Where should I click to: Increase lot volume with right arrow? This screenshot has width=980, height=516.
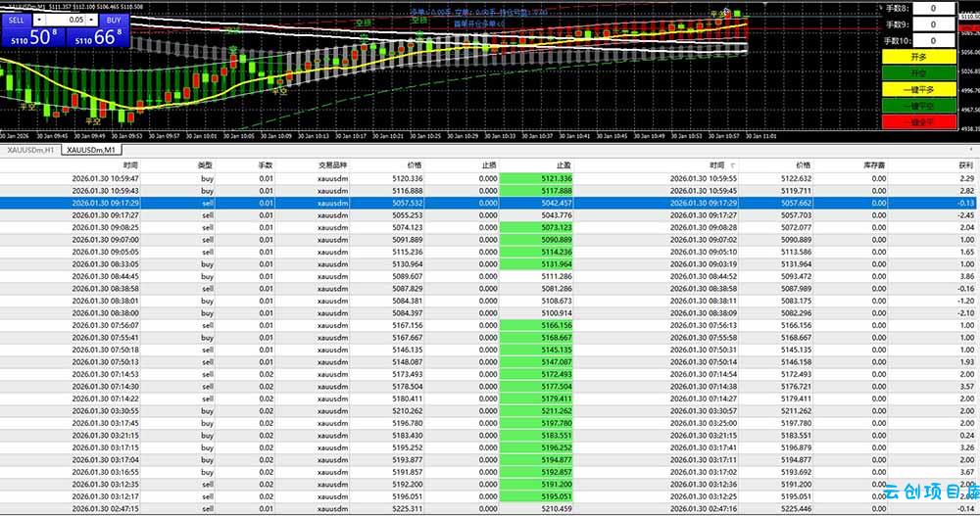[91, 20]
